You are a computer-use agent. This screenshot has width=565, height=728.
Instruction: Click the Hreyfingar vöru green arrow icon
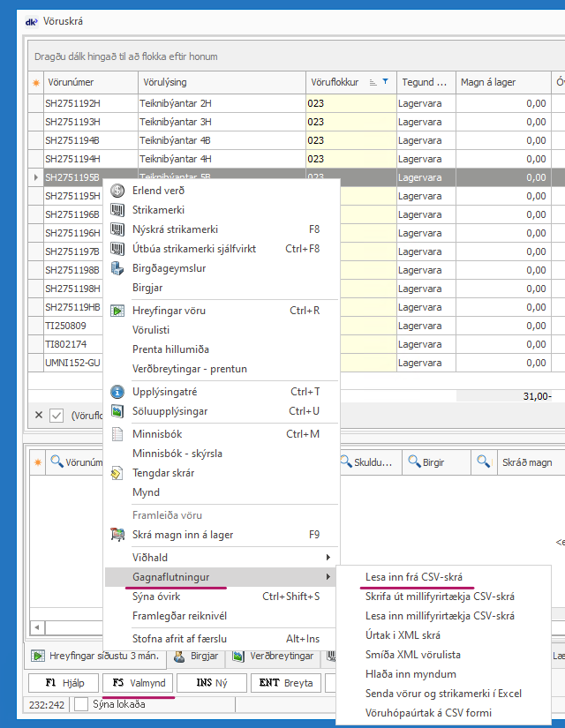[x=117, y=311]
